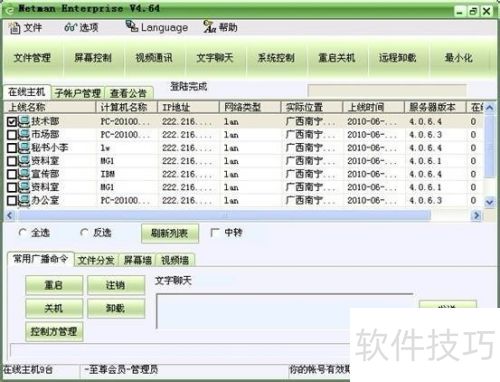Click the lw computer name cell
Image resolution: width=500 pixels, height=382 pixels.
point(105,148)
